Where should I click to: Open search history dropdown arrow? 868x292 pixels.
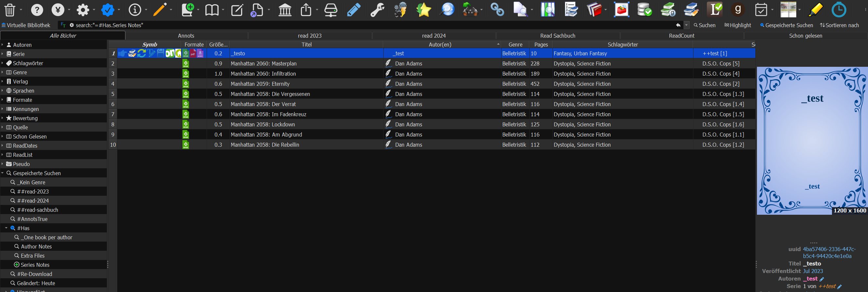point(687,25)
